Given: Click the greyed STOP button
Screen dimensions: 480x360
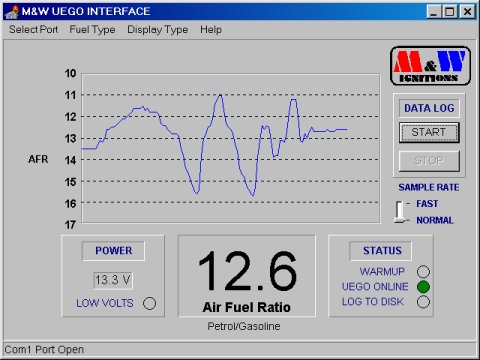Looking at the screenshot, I should click(429, 161).
